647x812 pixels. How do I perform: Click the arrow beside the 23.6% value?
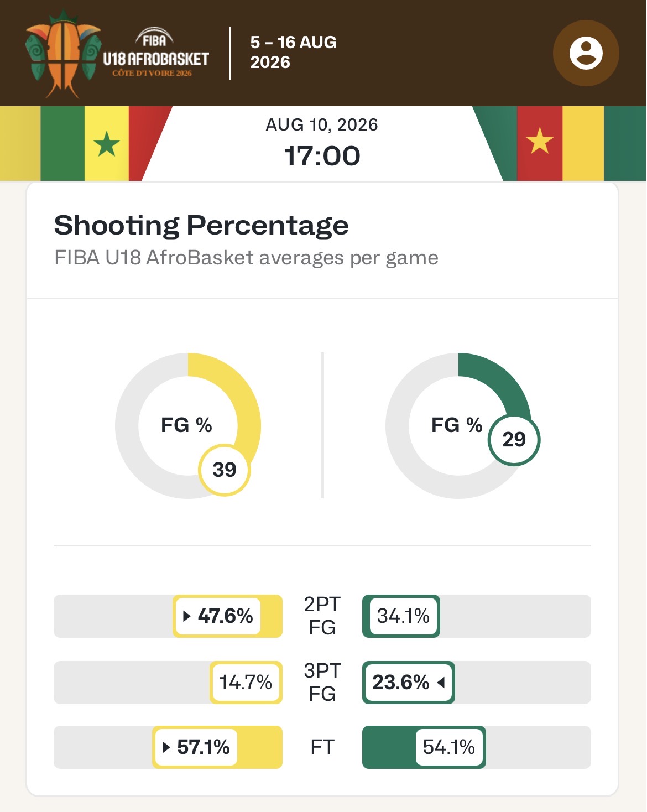(441, 683)
